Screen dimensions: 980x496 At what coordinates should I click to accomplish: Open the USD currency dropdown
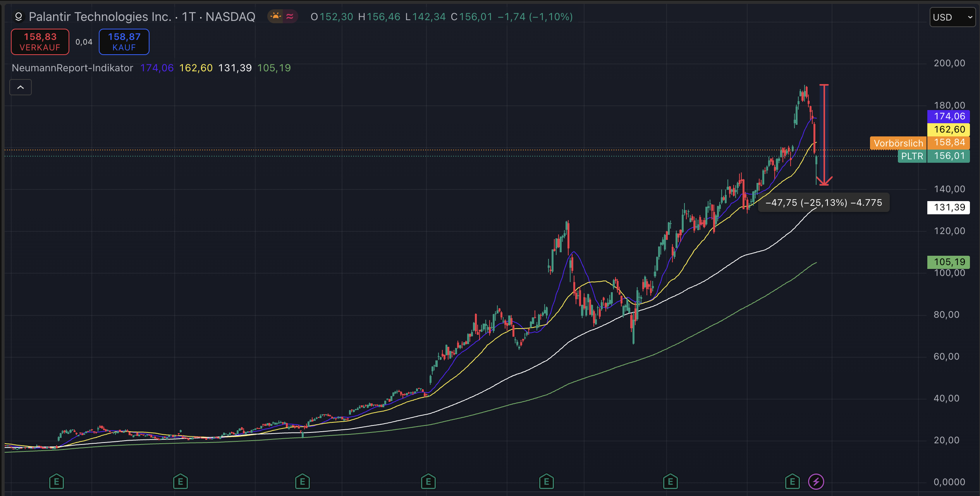pyautogui.click(x=952, y=17)
